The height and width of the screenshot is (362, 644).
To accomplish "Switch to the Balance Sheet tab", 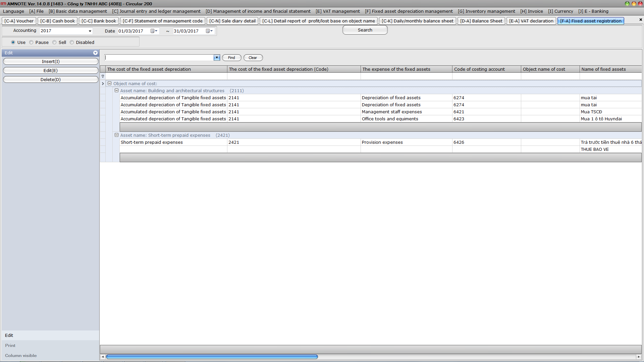I will [x=481, y=21].
